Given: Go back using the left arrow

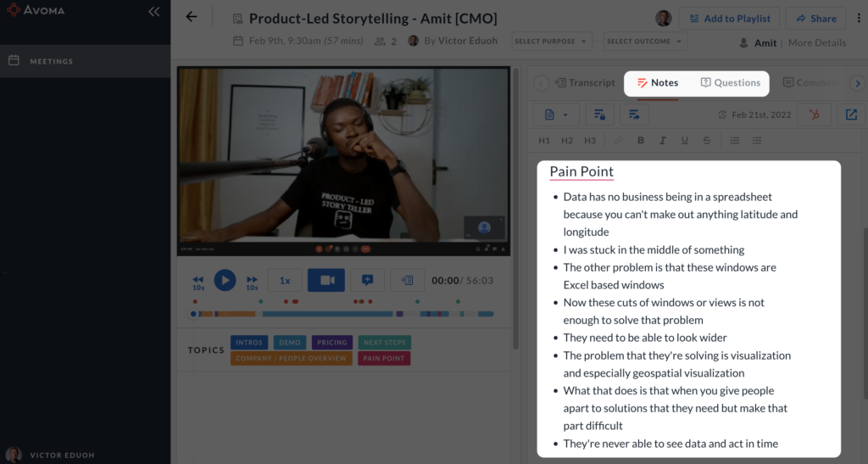Looking at the screenshot, I should [192, 17].
